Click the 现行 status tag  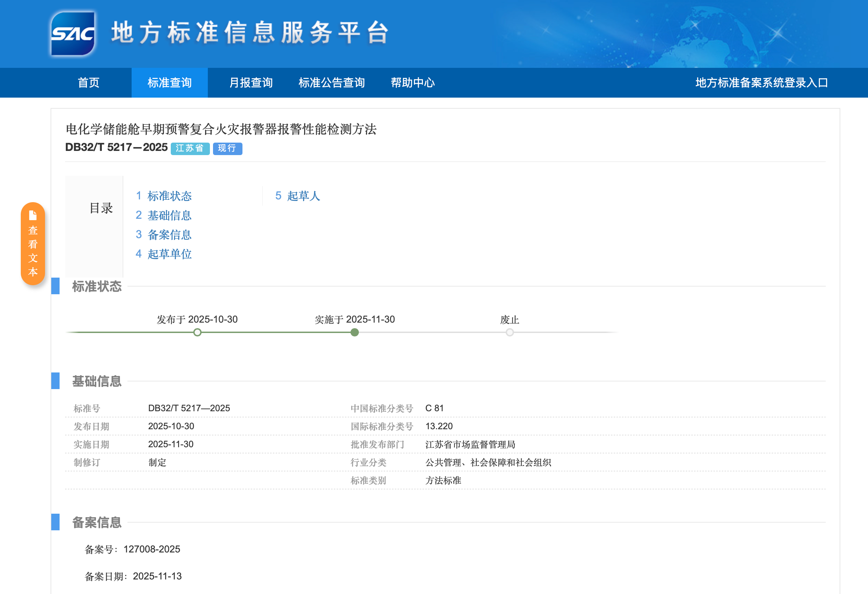(228, 148)
